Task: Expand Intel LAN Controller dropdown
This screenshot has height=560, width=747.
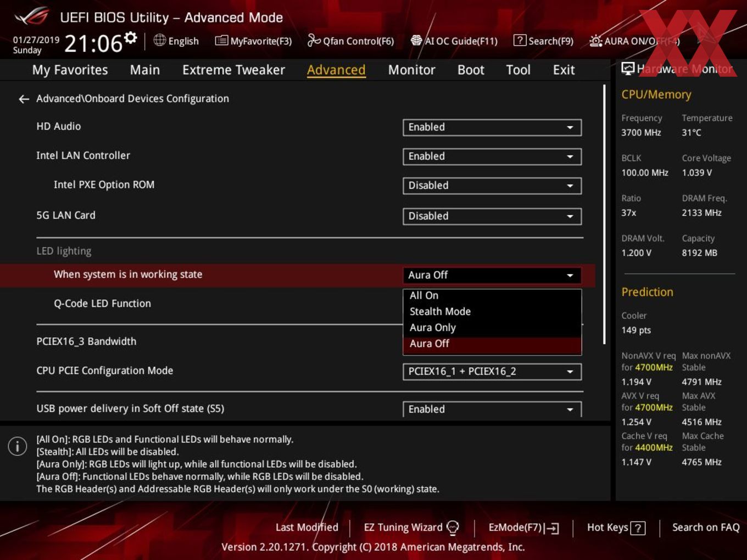Action: (x=492, y=156)
